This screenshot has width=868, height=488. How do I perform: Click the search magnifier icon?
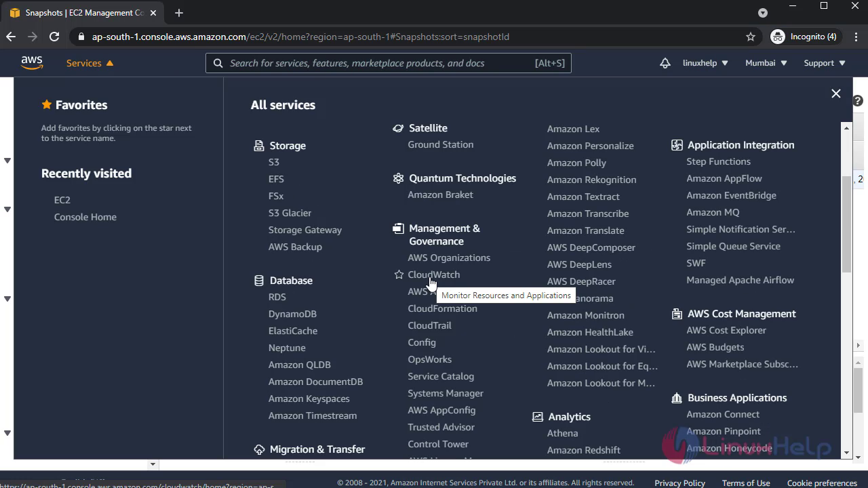(218, 63)
